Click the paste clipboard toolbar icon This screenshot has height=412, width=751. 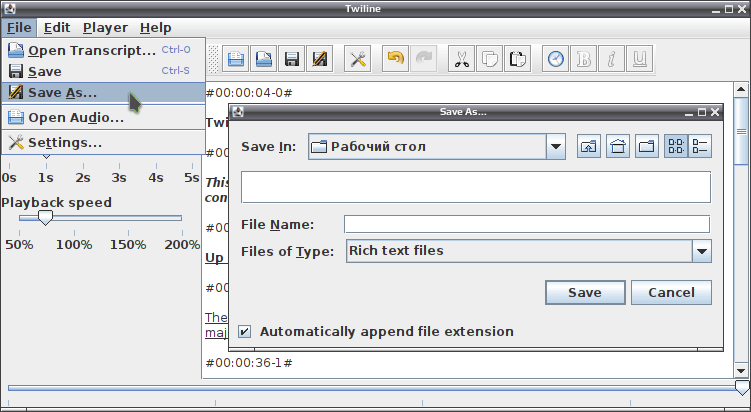point(517,59)
